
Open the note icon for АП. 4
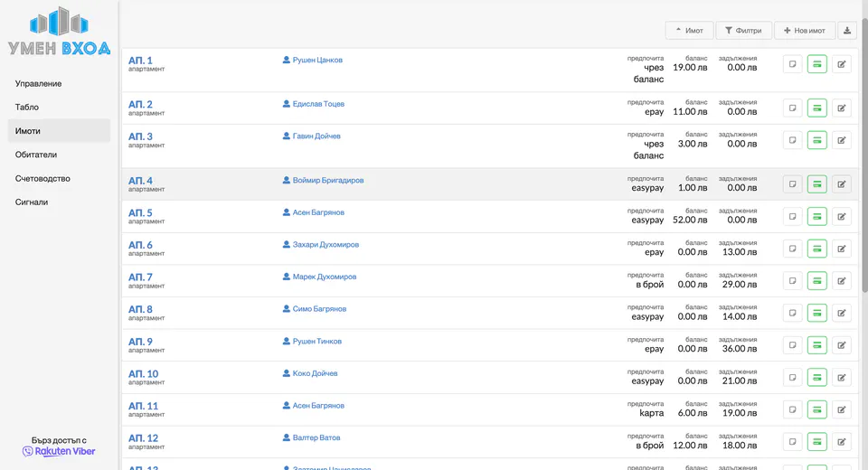click(x=792, y=184)
